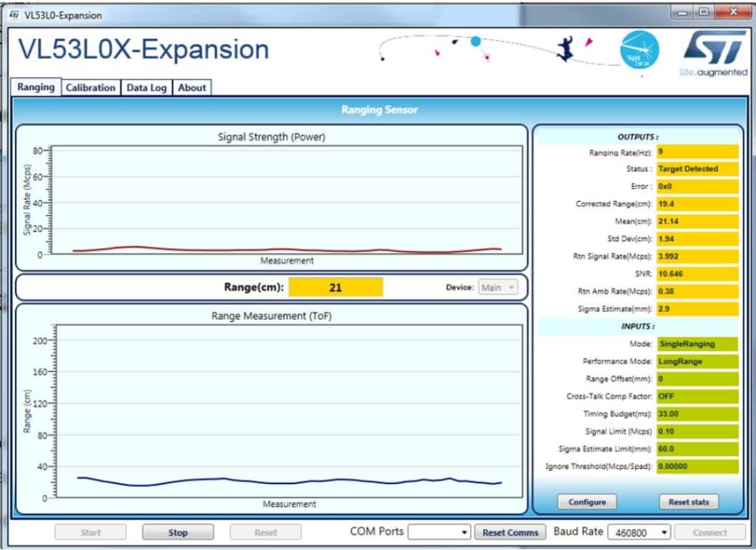Click the Configure button
Image resolution: width=756 pixels, height=550 pixels.
[587, 502]
